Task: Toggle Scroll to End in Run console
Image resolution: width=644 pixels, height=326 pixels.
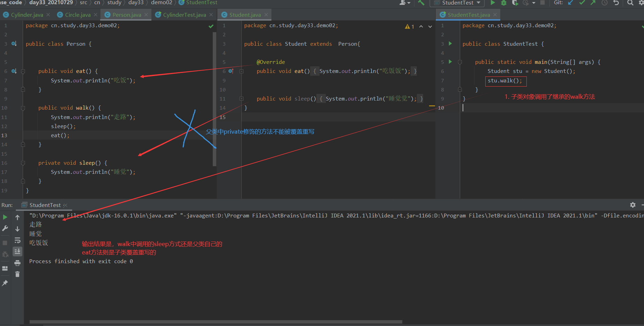Action: [x=17, y=251]
